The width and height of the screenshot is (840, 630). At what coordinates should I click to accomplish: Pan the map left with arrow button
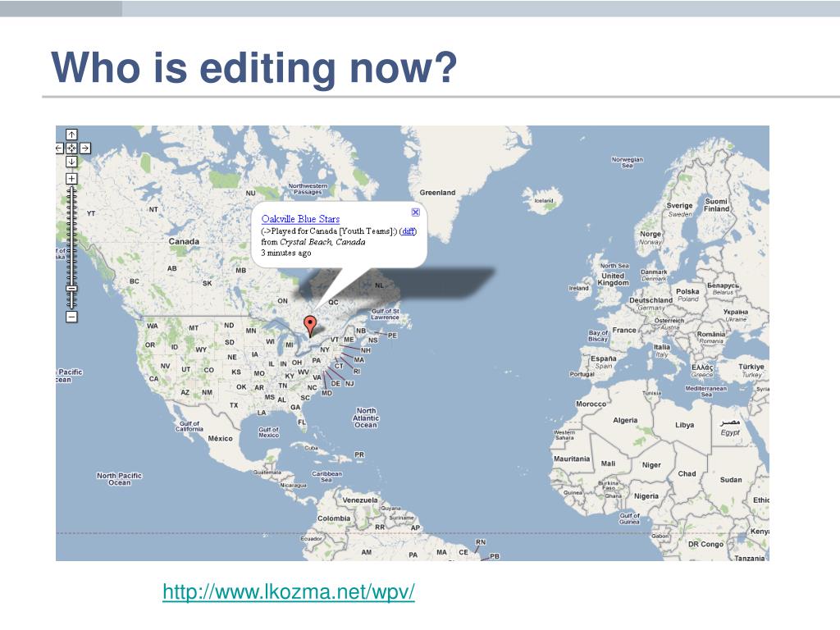click(x=59, y=148)
